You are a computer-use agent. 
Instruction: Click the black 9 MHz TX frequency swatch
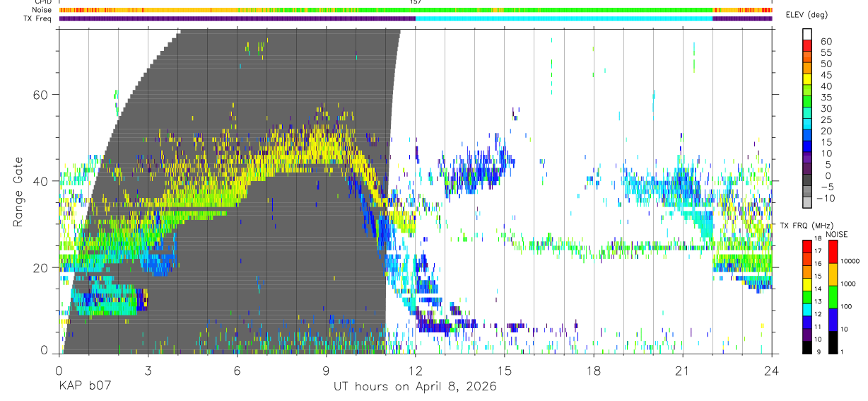807,347
